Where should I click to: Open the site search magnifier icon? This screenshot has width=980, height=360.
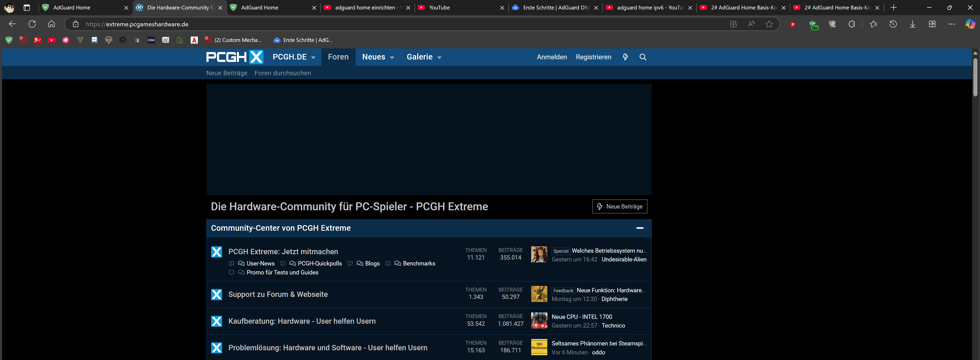[643, 57]
